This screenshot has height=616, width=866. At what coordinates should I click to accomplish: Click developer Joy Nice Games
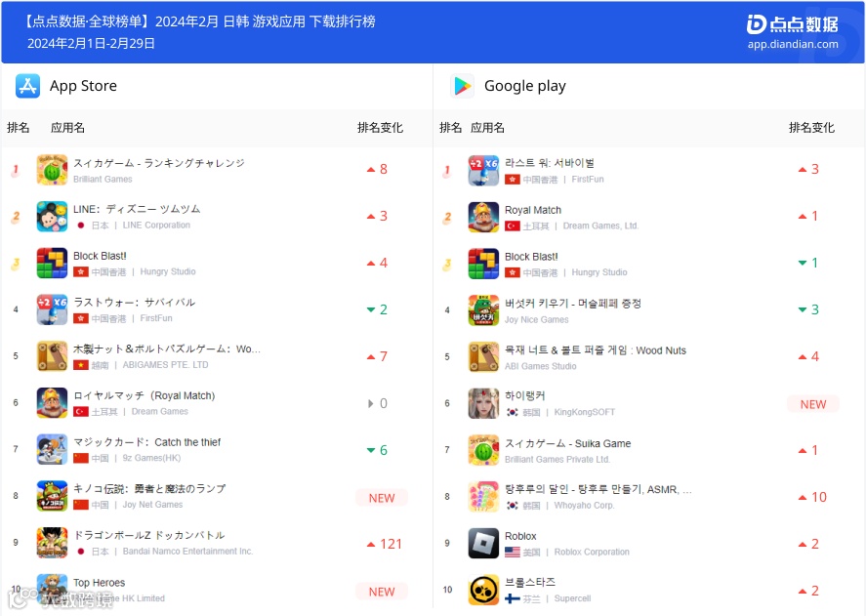(x=536, y=320)
